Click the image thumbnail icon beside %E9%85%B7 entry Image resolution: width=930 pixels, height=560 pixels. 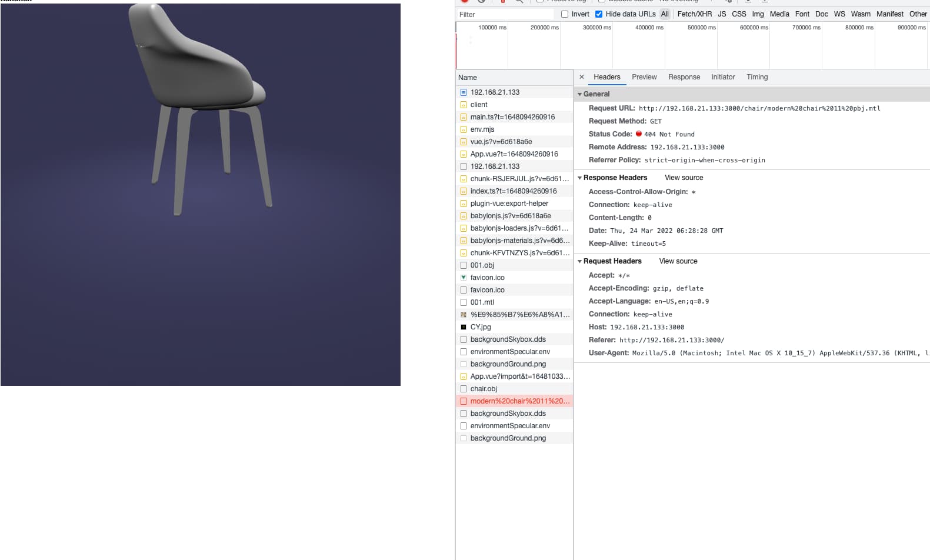pyautogui.click(x=464, y=315)
